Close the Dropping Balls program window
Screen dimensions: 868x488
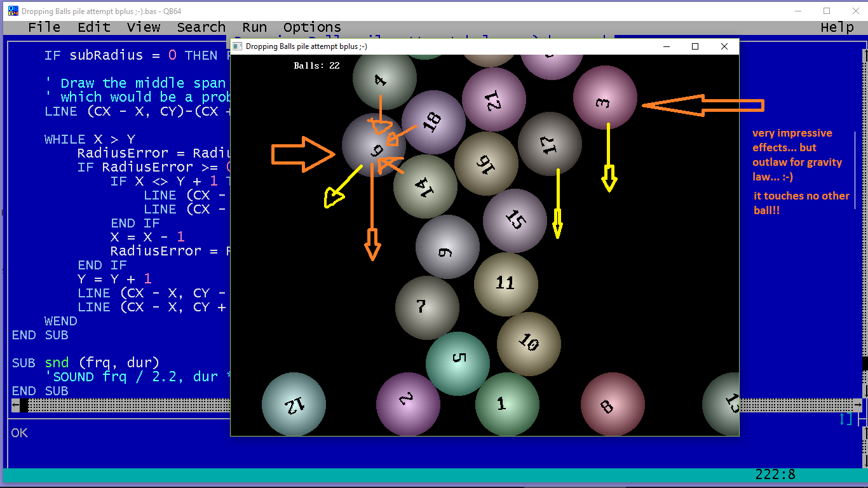[724, 46]
